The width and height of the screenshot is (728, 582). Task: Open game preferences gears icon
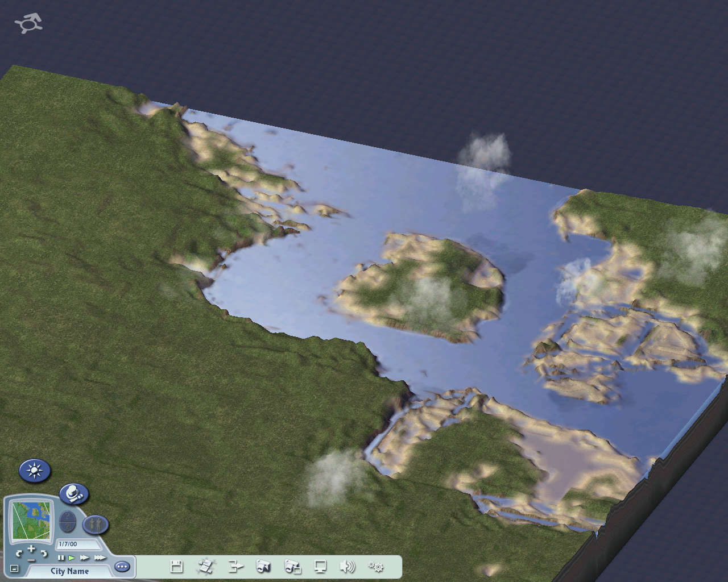tap(375, 567)
